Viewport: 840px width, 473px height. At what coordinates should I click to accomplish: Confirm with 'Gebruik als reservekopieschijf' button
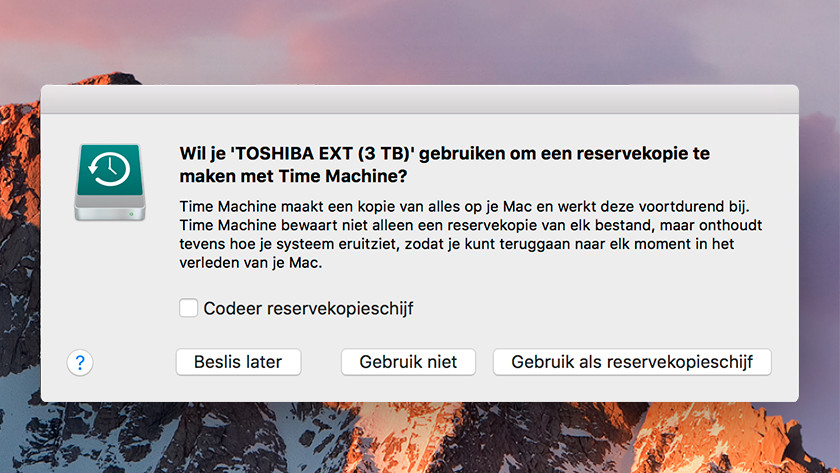(x=631, y=362)
